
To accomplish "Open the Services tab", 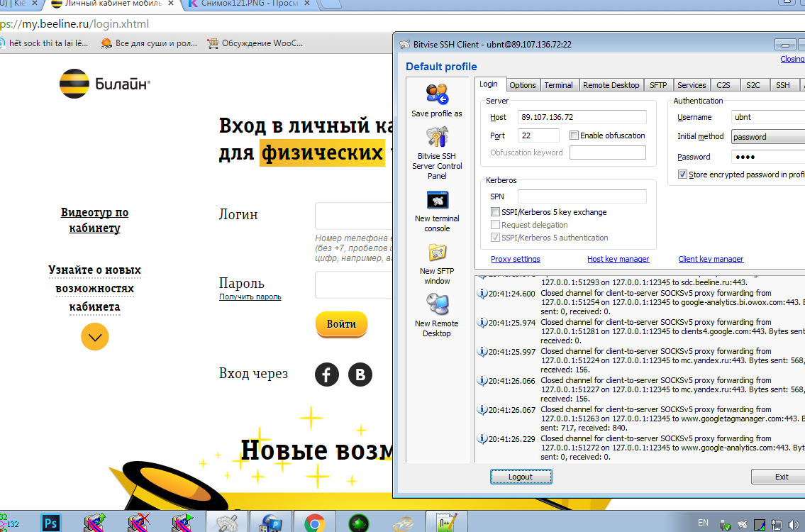I will [692, 85].
